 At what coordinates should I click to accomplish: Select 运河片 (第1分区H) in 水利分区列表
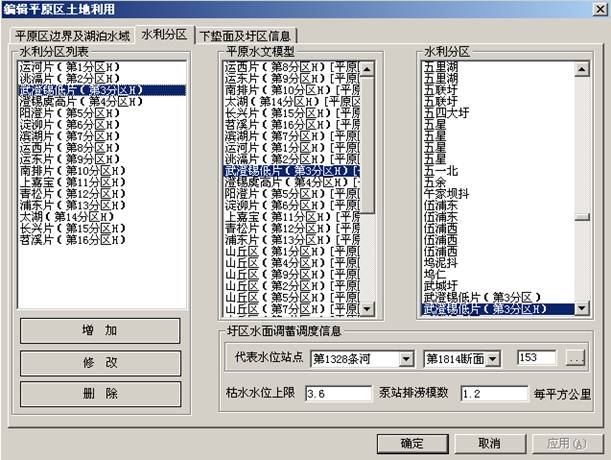tap(68, 67)
